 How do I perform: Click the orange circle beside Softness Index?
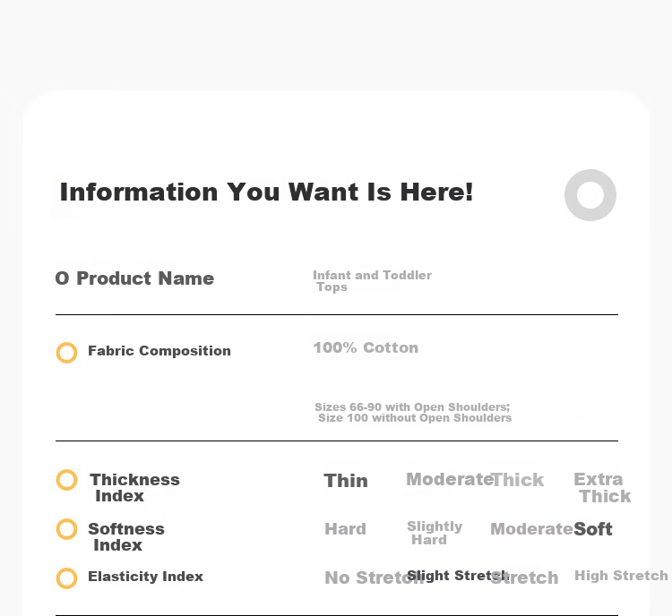click(x=67, y=529)
